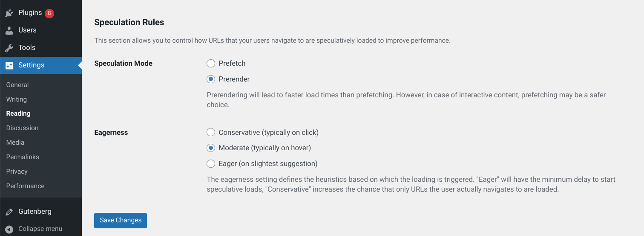Screen dimensions: 644x236
Task: Click the Users person icon
Action: (x=9, y=30)
